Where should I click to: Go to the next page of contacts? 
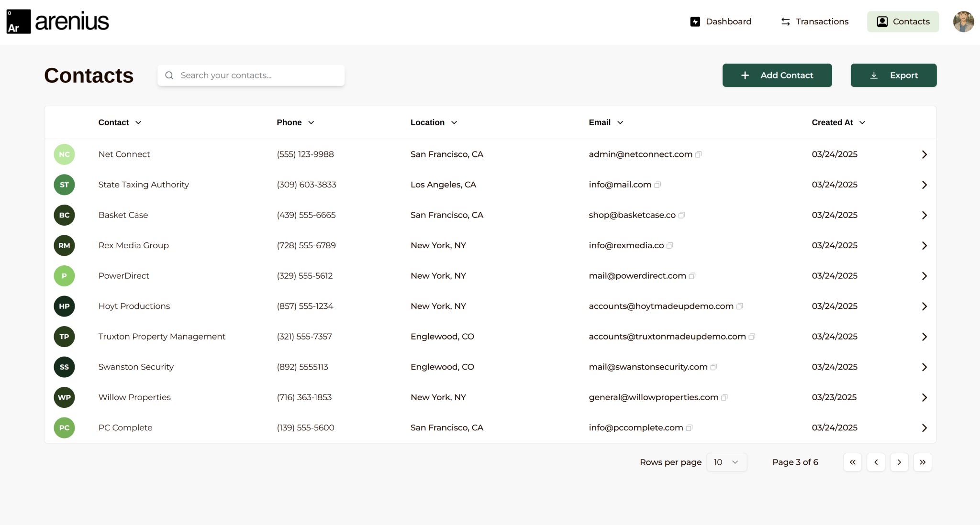899,462
